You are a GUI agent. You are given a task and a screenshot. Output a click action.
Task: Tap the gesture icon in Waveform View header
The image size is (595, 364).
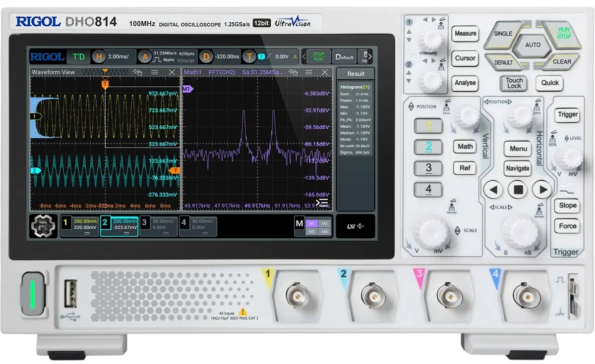click(x=138, y=72)
